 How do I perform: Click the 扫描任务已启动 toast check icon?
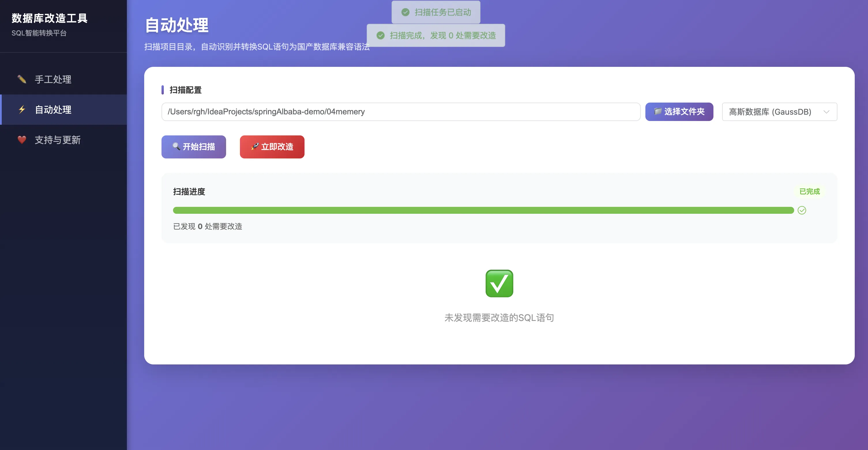click(x=405, y=12)
